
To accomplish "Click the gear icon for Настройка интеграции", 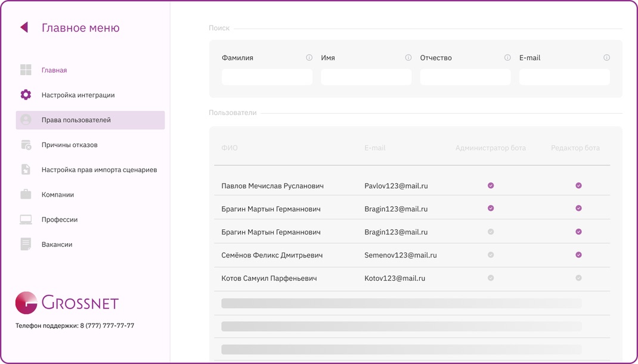I will pos(26,95).
